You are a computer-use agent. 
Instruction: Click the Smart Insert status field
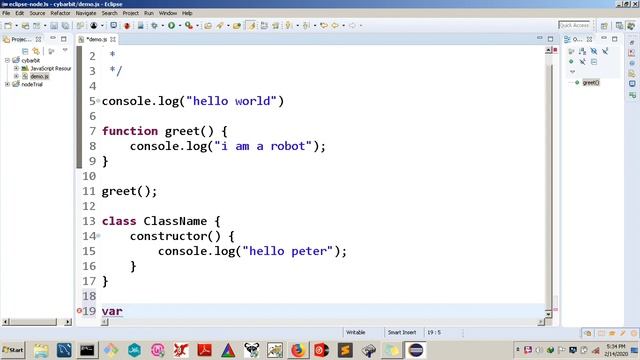point(402,333)
